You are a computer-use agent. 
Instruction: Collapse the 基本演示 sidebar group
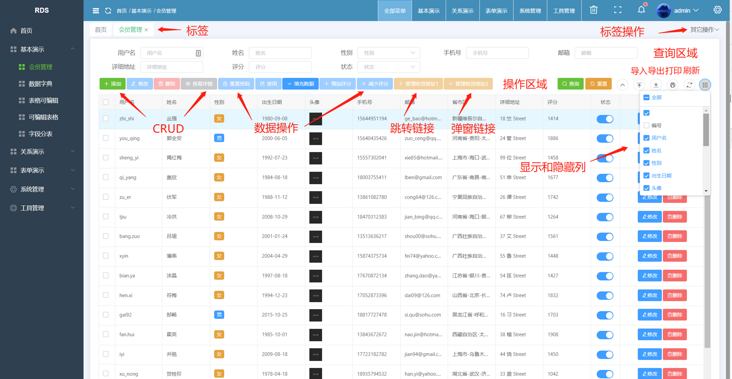42,49
